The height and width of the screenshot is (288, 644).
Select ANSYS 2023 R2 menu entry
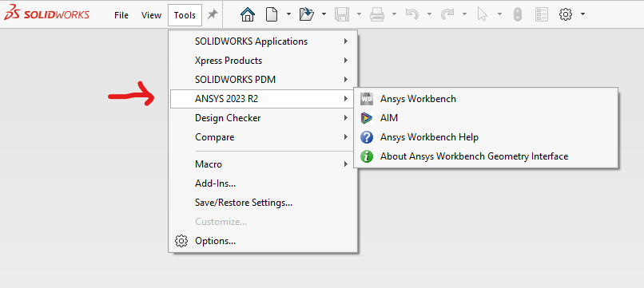pyautogui.click(x=263, y=99)
